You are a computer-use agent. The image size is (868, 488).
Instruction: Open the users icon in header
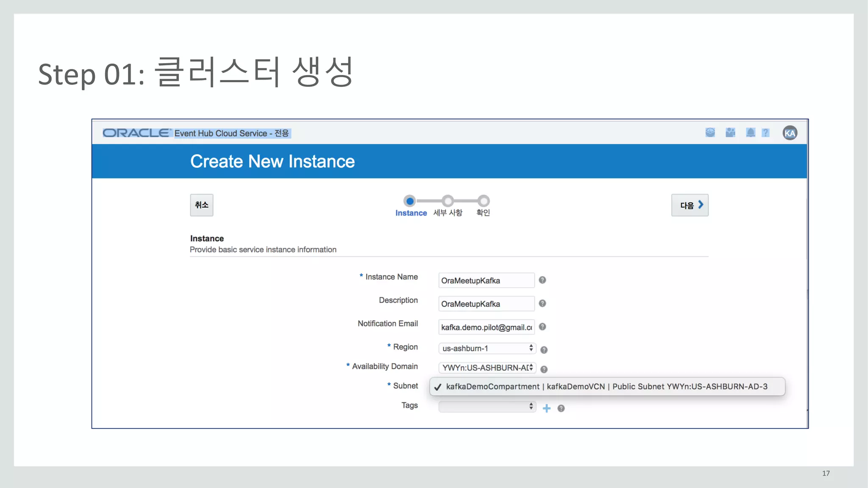coord(730,133)
